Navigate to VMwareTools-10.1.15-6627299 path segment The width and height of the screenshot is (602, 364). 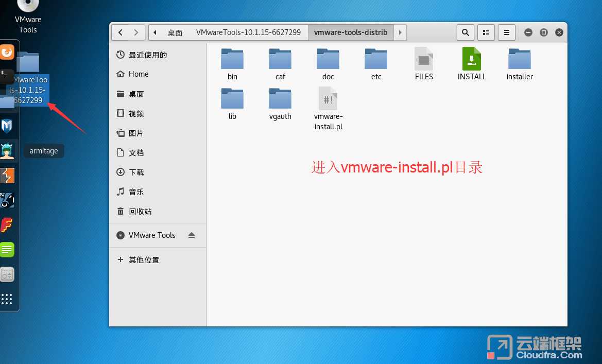coord(248,32)
